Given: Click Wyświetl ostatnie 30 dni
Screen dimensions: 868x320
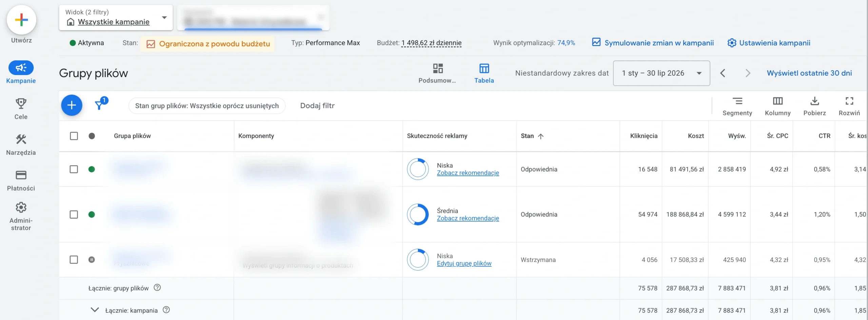Looking at the screenshot, I should click(809, 73).
